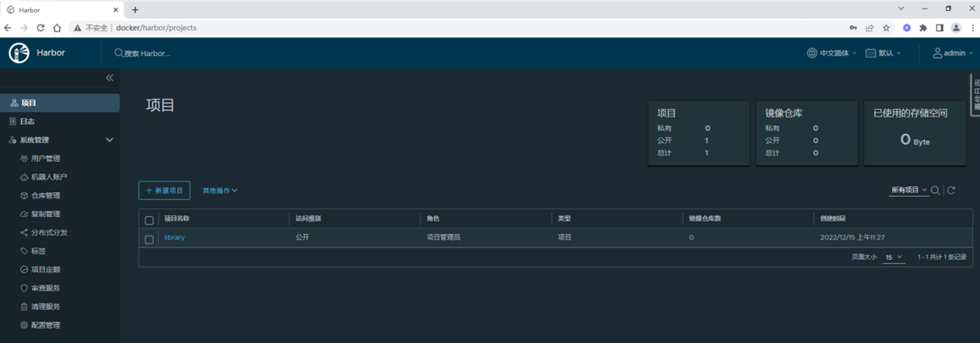Sort by 创建时间 column header
The height and width of the screenshot is (343, 980).
coord(834,219)
